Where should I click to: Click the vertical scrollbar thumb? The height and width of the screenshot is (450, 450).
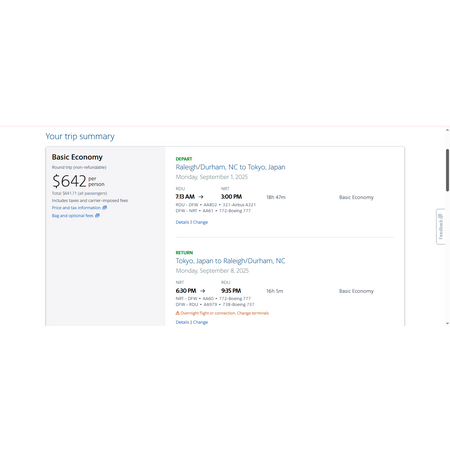[x=447, y=170]
